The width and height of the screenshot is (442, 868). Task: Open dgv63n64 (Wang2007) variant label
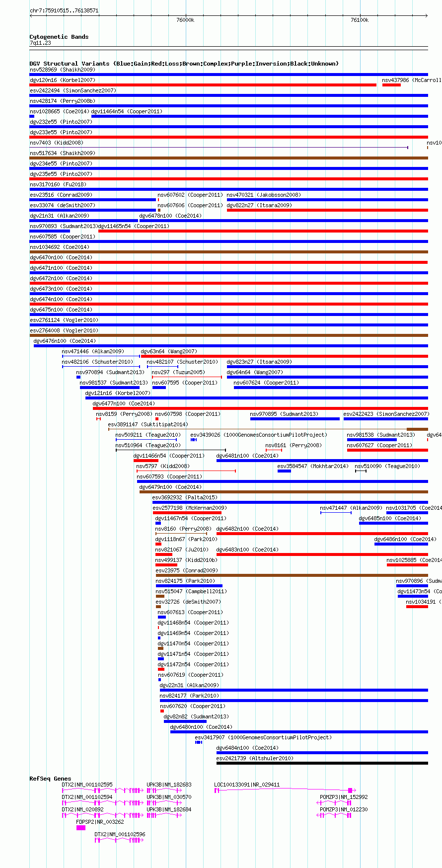tap(169, 351)
